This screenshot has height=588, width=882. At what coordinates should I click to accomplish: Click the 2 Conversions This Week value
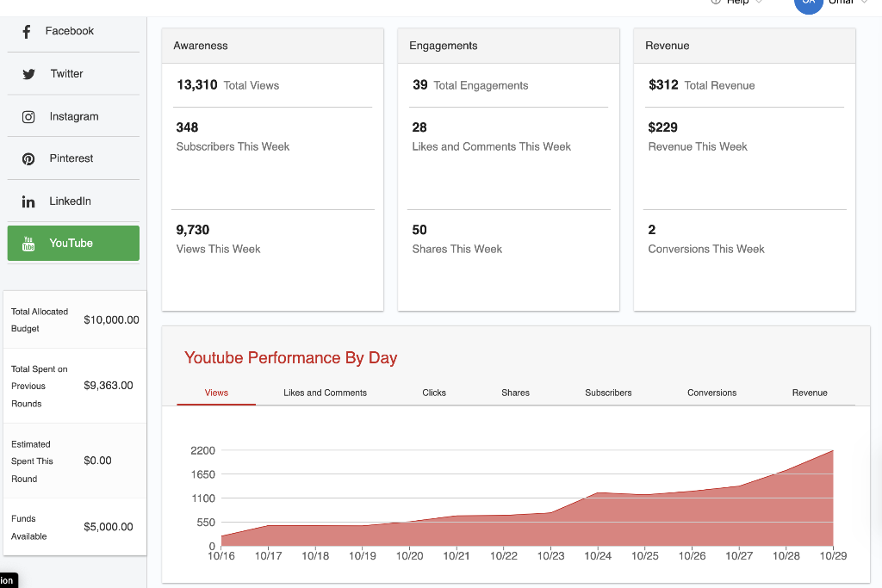[x=652, y=230]
